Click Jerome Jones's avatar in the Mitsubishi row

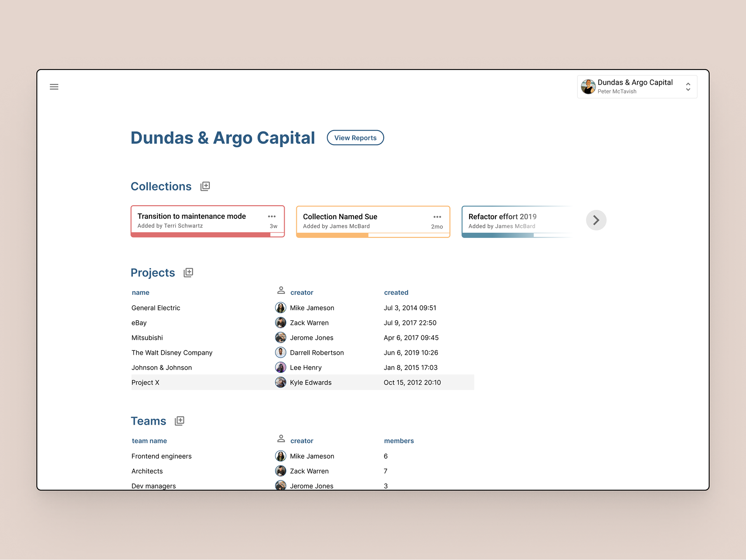pos(281,338)
